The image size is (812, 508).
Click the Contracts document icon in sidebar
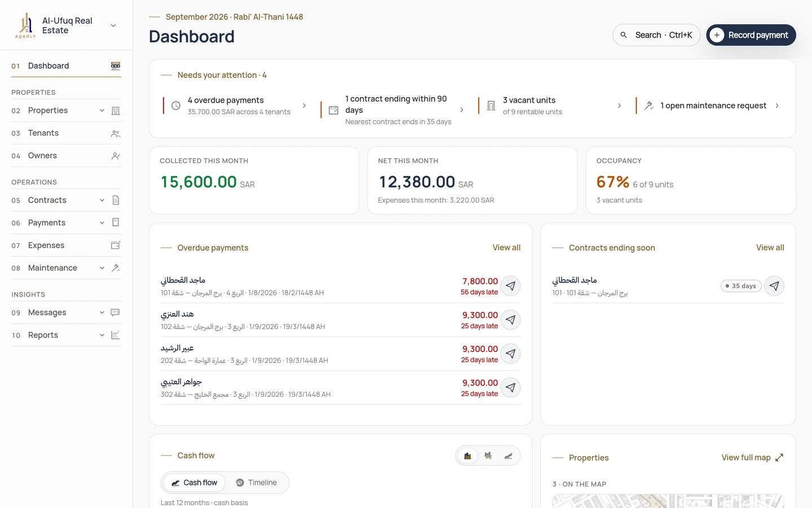coord(116,200)
